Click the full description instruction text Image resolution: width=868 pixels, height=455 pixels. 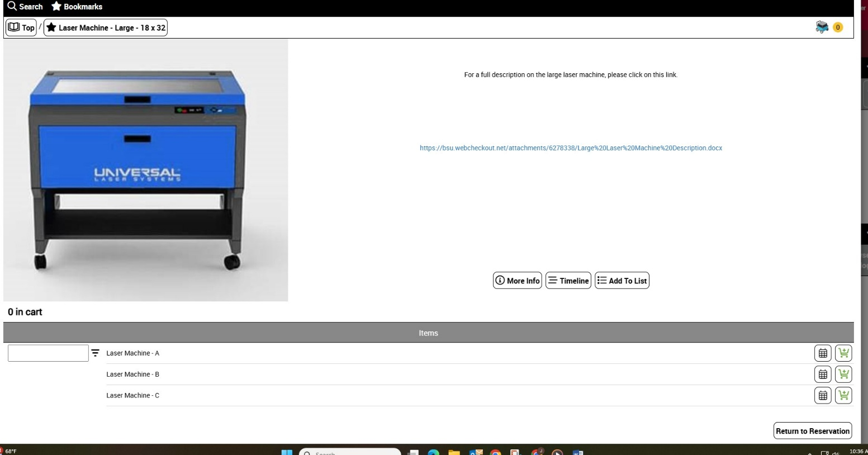pos(571,75)
